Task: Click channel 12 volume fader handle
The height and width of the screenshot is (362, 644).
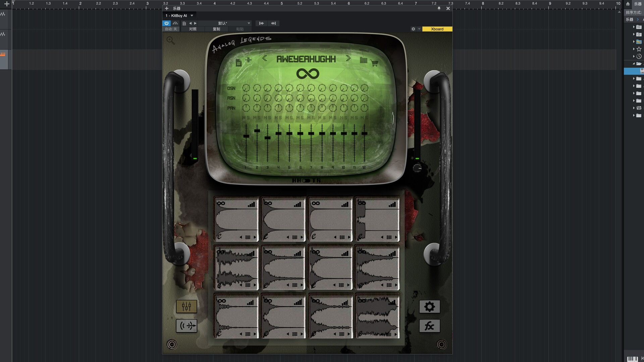Action: 364,133
